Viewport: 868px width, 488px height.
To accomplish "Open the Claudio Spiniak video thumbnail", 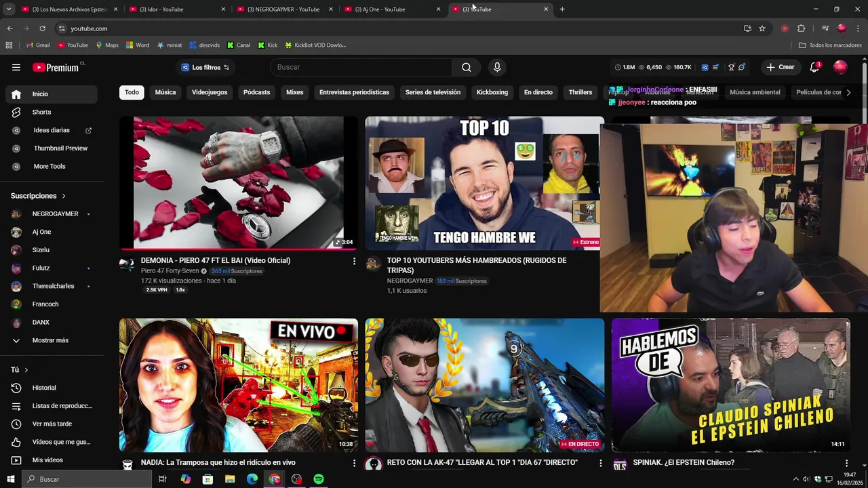I will point(730,385).
